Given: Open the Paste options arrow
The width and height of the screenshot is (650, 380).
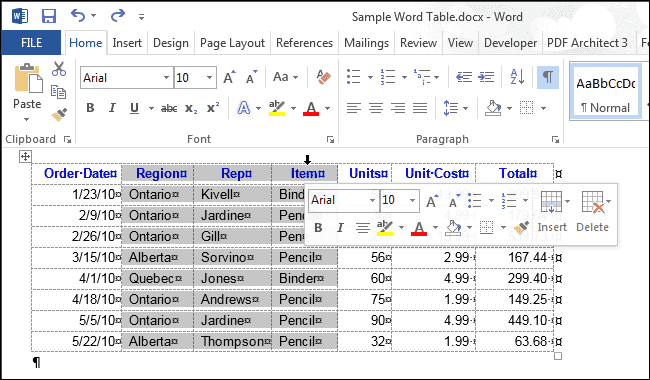Looking at the screenshot, I should (x=27, y=119).
